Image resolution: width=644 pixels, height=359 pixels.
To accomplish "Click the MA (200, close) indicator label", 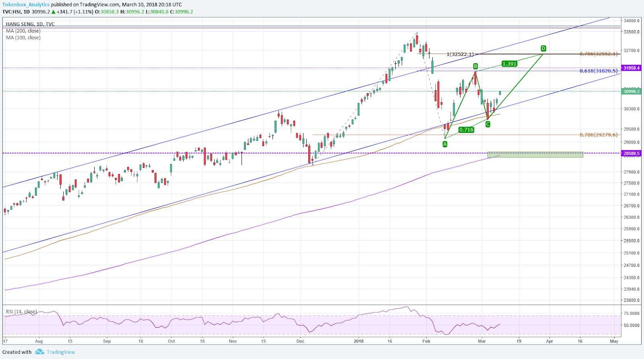I will pos(23,31).
